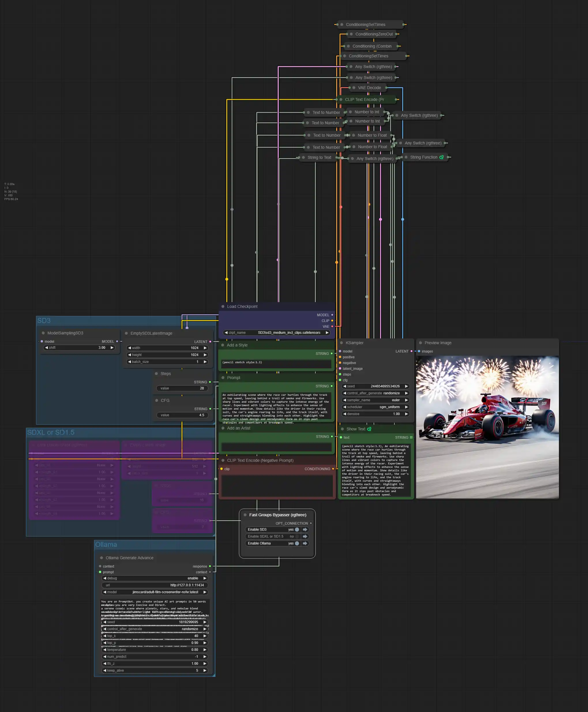Toggle the Enable Ollama group switch
588x712 pixels.
(x=297, y=543)
